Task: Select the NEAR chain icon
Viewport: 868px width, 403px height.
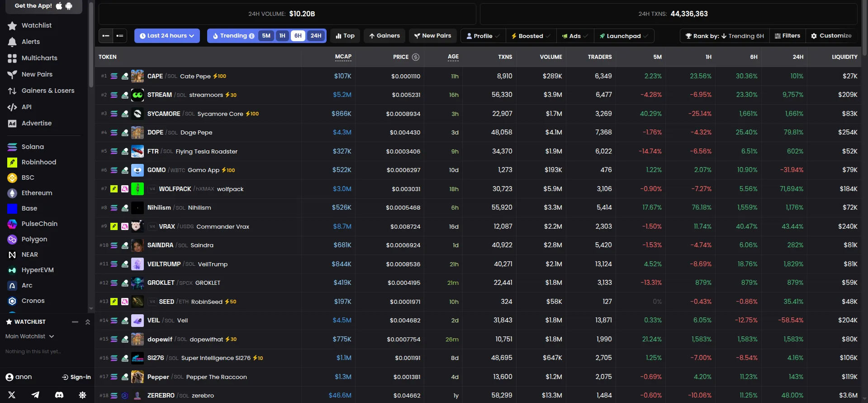Action: (12, 255)
